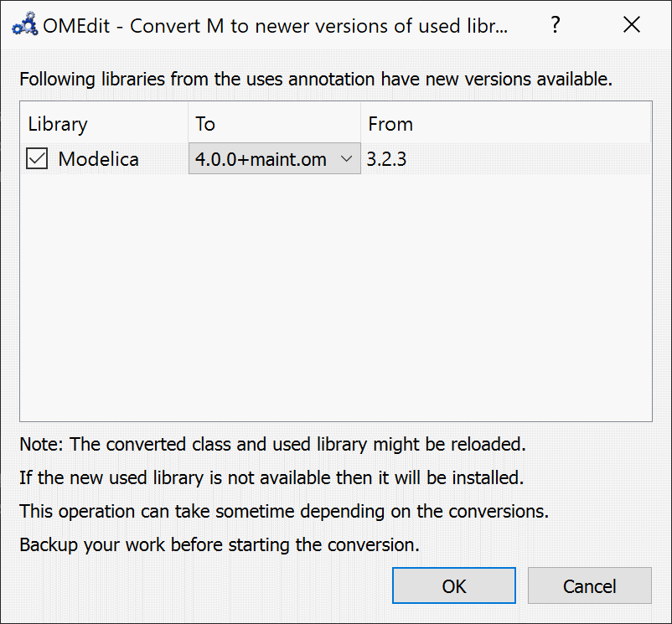Toggle the Modelica conversion selection
Image resolution: width=672 pixels, height=624 pixels.
[37, 158]
